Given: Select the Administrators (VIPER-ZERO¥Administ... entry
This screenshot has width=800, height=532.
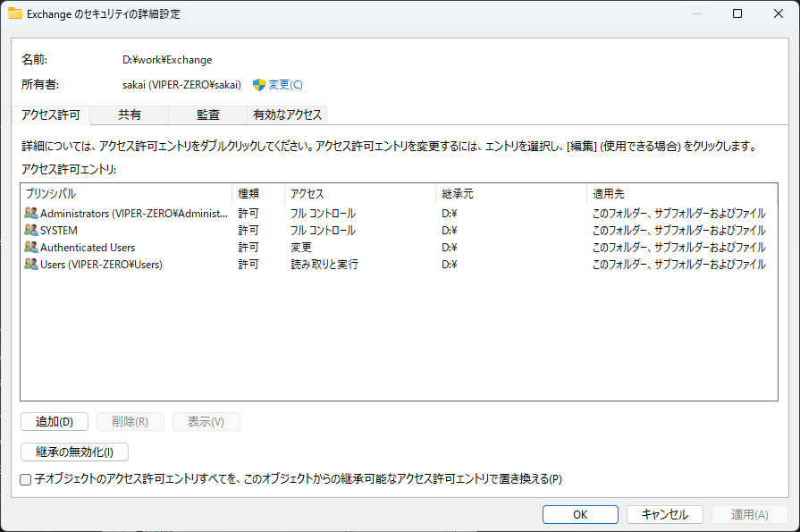Looking at the screenshot, I should (x=399, y=214).
